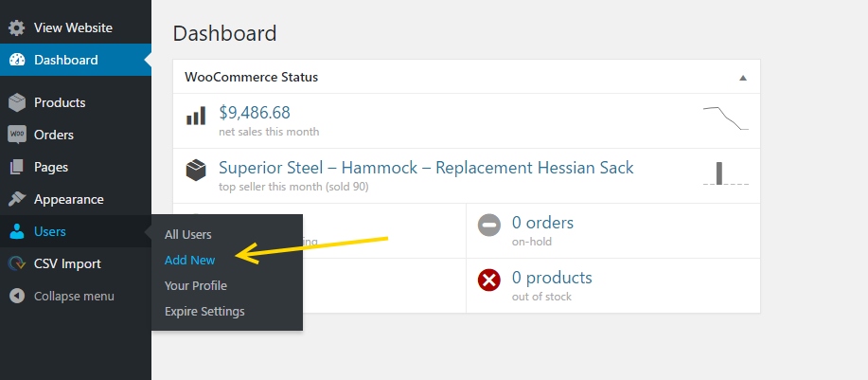Click the View Website gear icon

pyautogui.click(x=17, y=27)
